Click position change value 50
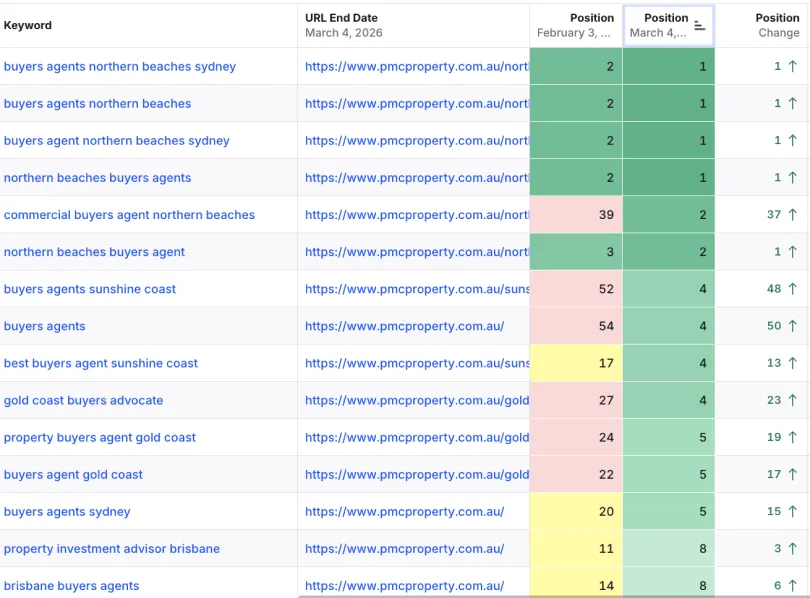This screenshot has width=810, height=598. point(774,326)
